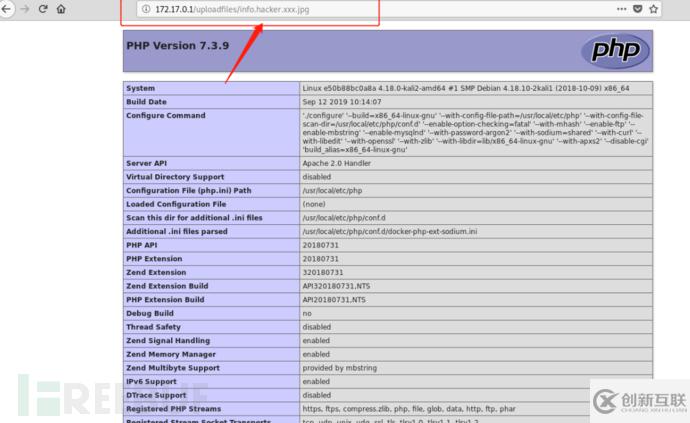The height and width of the screenshot is (423, 690).
Task: Select the 'IPv6 Support' label
Action: pyautogui.click(x=151, y=382)
